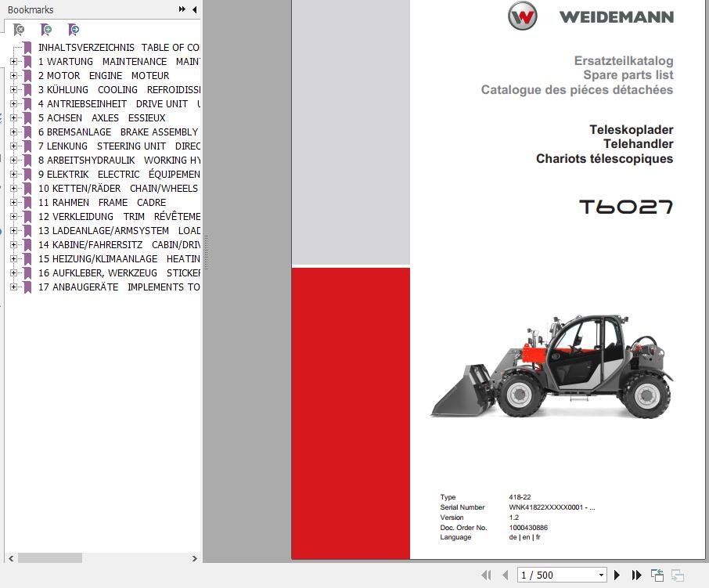Click the Weidemann logo on the cover page
Screen dimensions: 709x588
tap(591, 16)
